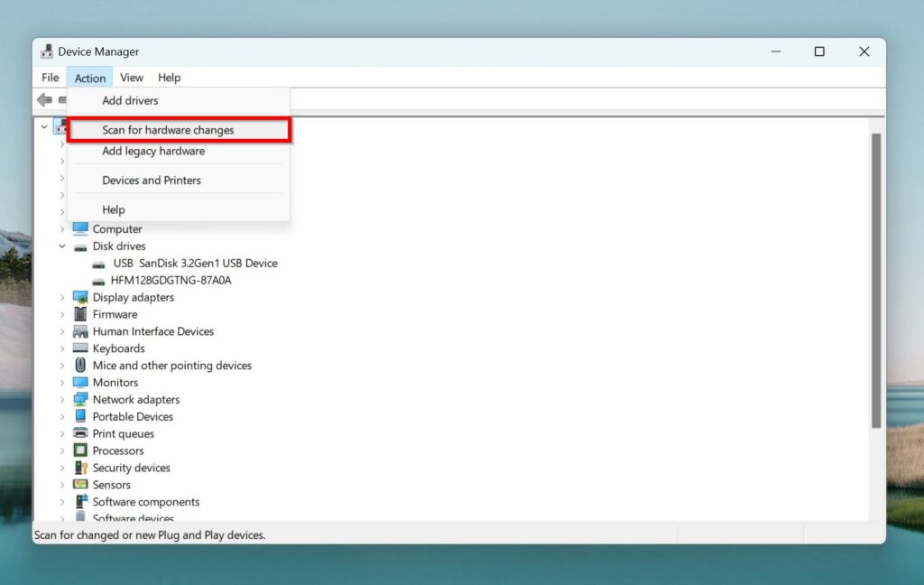924x585 pixels.
Task: Expand the Mice and other pointing devices node
Action: point(62,365)
